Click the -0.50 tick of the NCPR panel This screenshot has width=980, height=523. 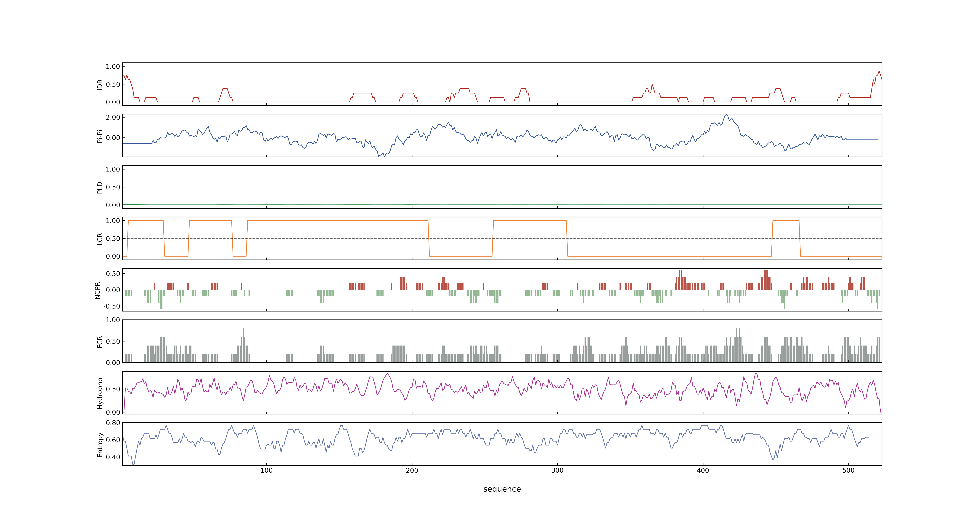coord(111,306)
